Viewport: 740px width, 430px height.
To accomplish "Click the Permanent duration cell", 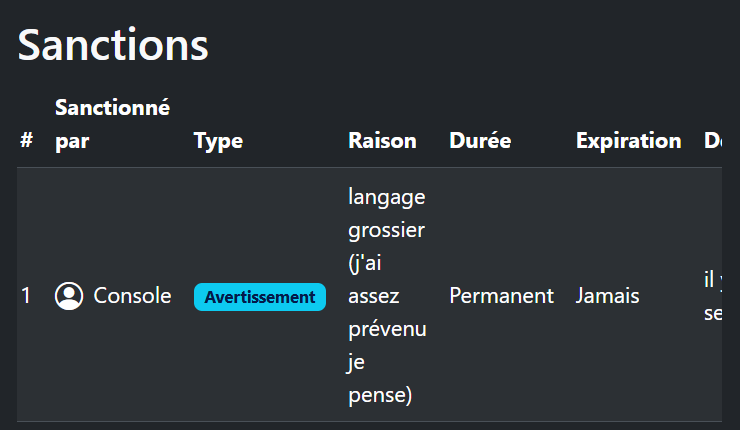I will pos(501,296).
